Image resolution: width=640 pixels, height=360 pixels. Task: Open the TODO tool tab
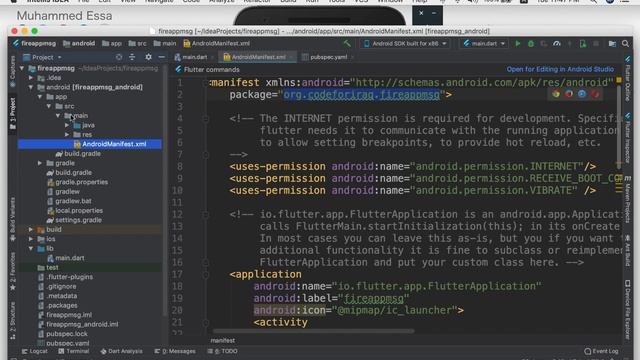point(222,351)
